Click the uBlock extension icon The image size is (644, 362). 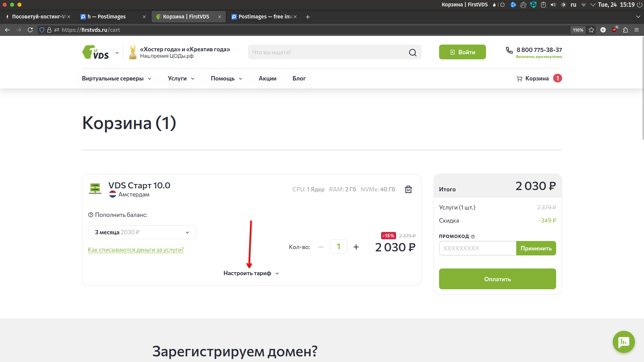[x=614, y=29]
